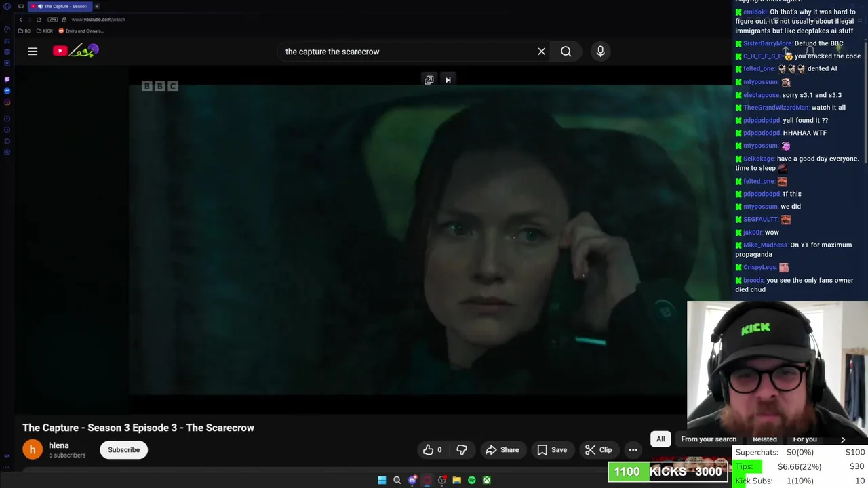Screen dimensions: 868x488
Task: Clear the YouTube search box text
Action: click(x=541, y=52)
